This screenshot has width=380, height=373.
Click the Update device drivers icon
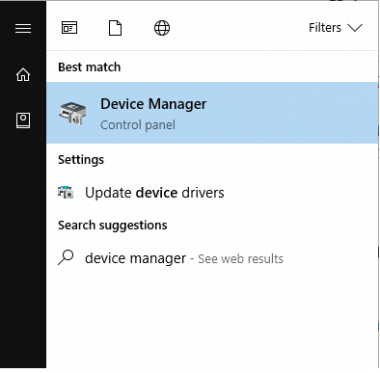(65, 193)
